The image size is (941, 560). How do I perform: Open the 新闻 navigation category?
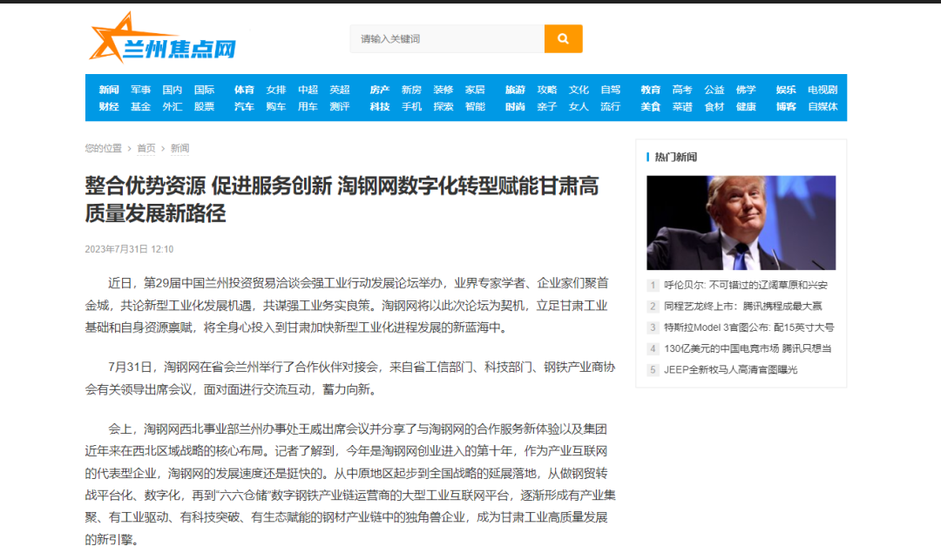[109, 90]
